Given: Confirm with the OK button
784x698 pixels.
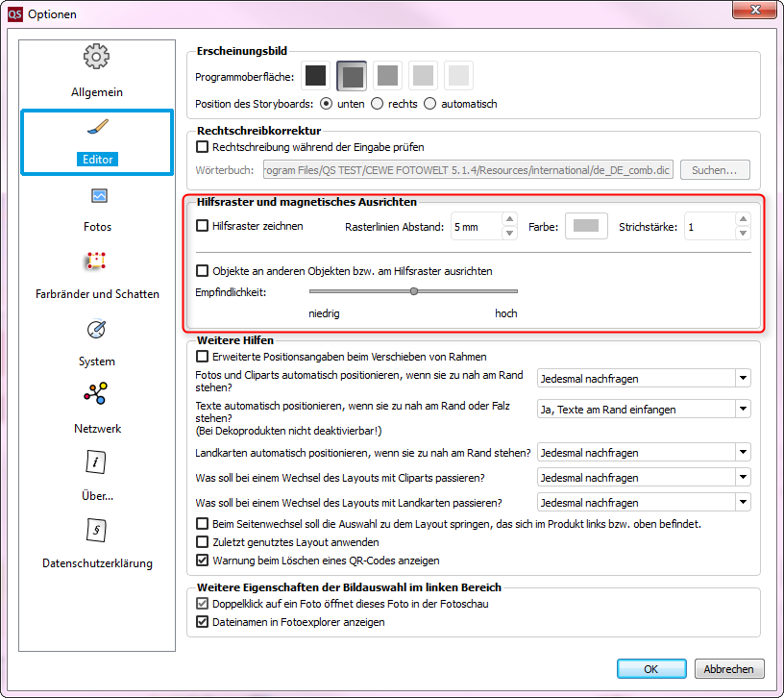Looking at the screenshot, I should pos(651,668).
